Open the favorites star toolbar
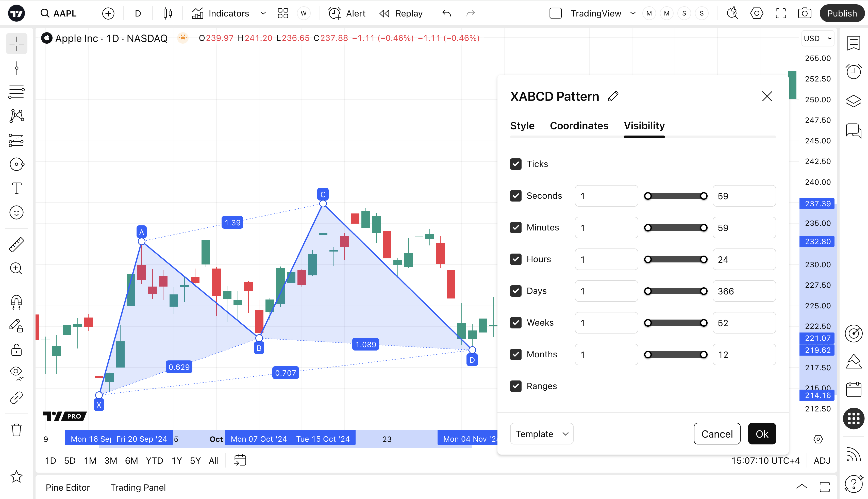868x499 pixels. point(16,476)
